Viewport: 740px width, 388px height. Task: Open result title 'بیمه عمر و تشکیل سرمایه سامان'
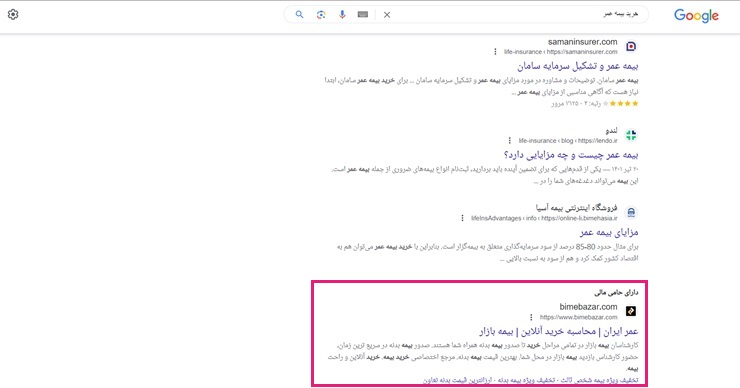pos(578,66)
